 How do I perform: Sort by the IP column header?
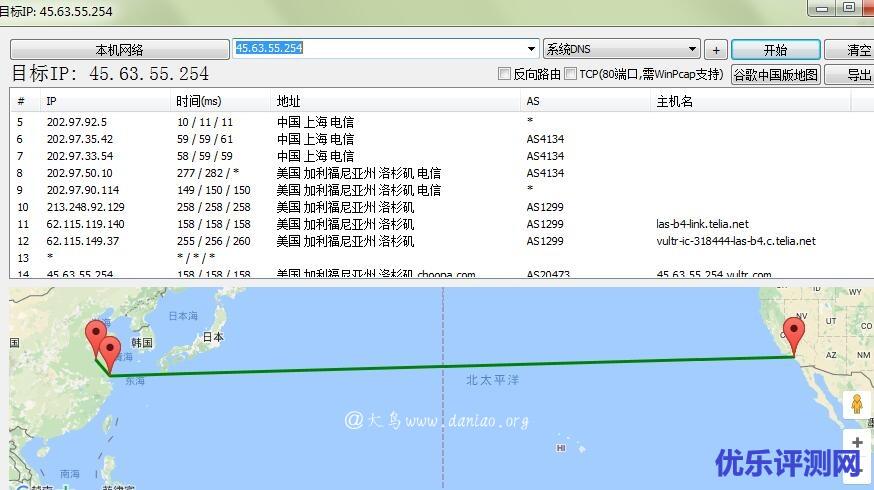tap(104, 101)
